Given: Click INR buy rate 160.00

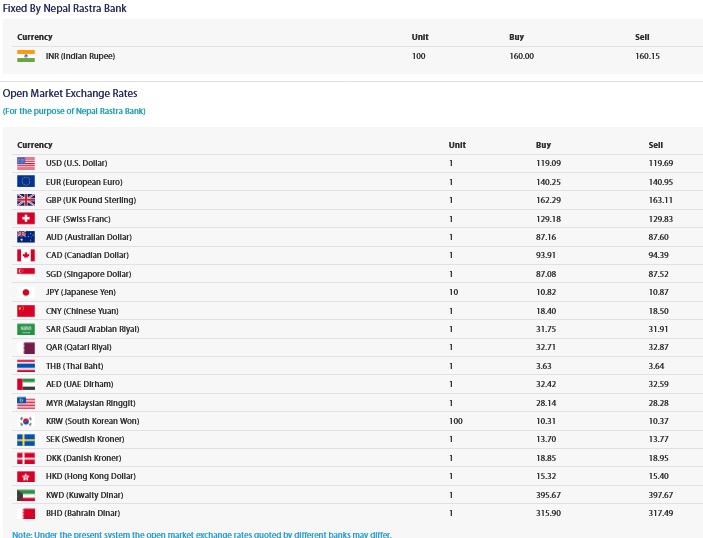Looking at the screenshot, I should coord(521,56).
